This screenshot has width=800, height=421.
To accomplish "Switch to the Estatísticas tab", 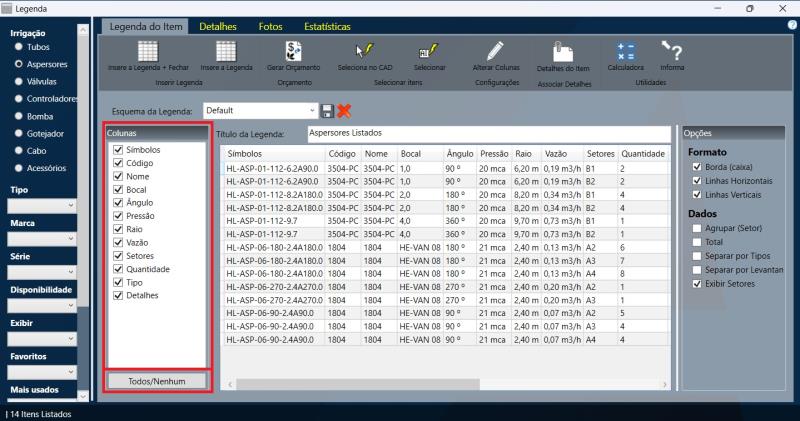I will 327,26.
